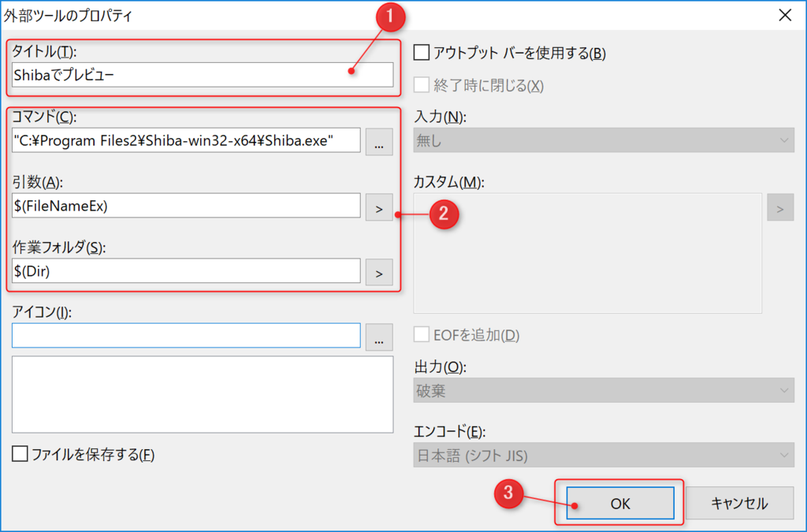
Task: Open the macro button beside カスタム box
Action: pyautogui.click(x=779, y=206)
